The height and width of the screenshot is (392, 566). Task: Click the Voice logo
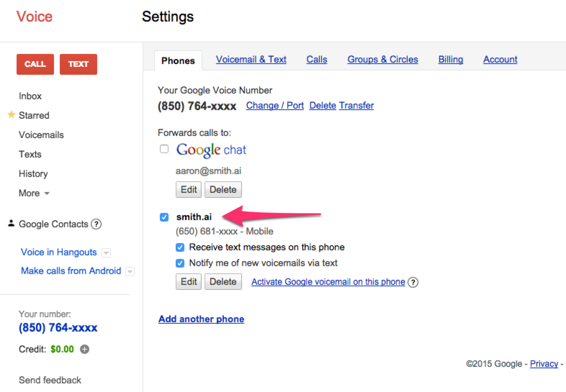click(x=35, y=17)
